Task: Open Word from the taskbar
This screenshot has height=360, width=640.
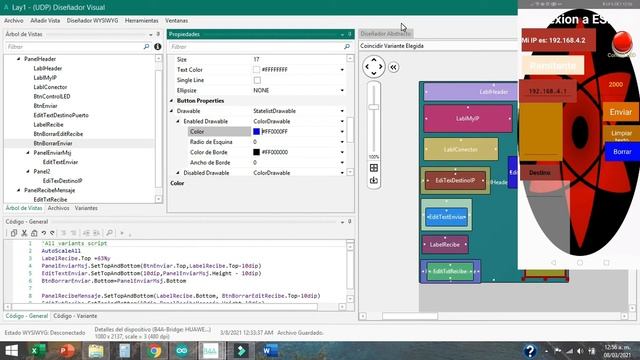Action: pyautogui.click(x=270, y=351)
